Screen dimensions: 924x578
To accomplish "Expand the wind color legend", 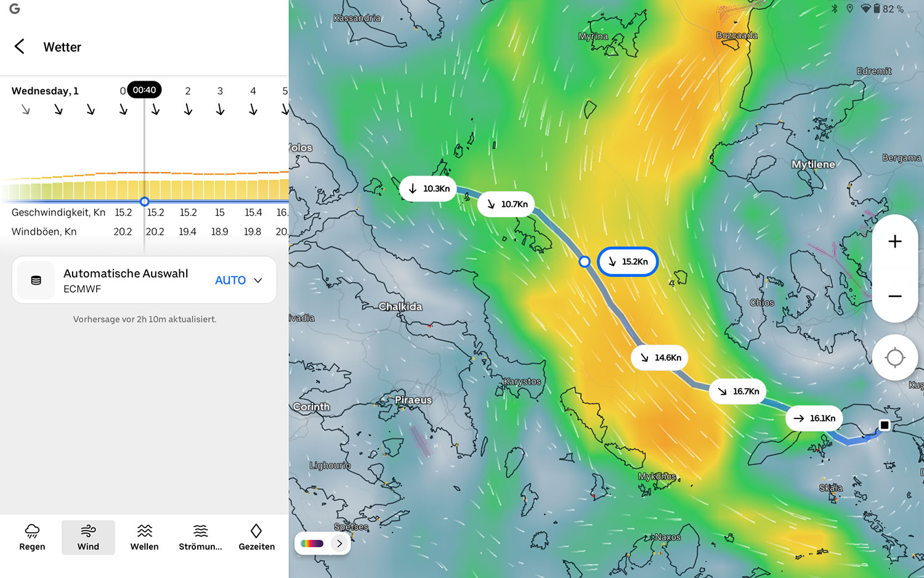I will tap(339, 543).
